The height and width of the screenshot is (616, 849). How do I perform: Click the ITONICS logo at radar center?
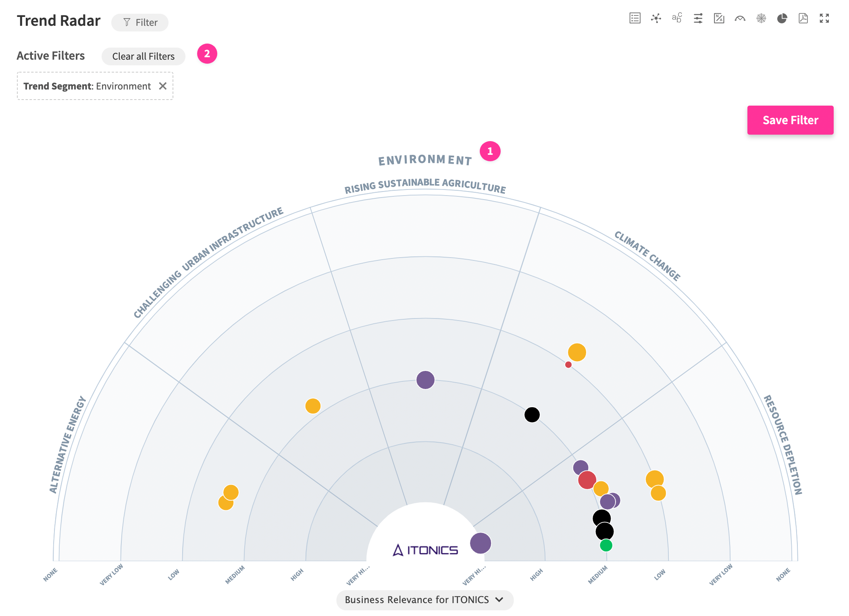point(425,550)
